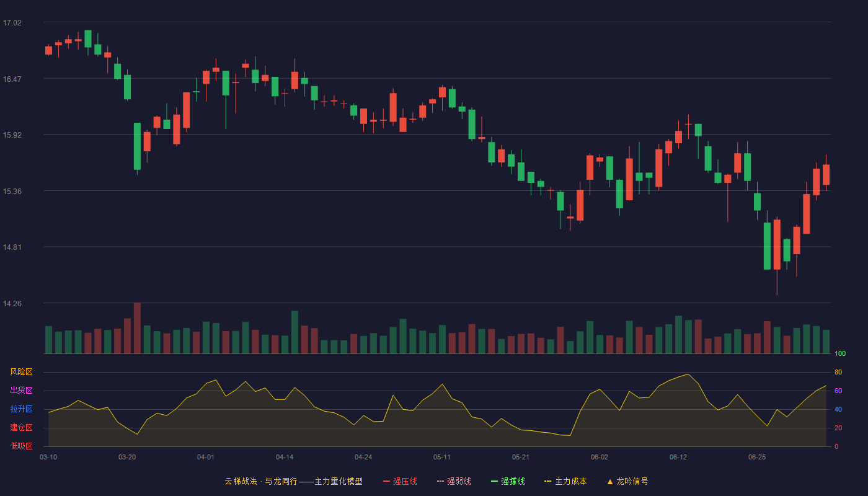Click the 40 indicator axis value
This screenshot has height=496, width=868.
[838, 409]
